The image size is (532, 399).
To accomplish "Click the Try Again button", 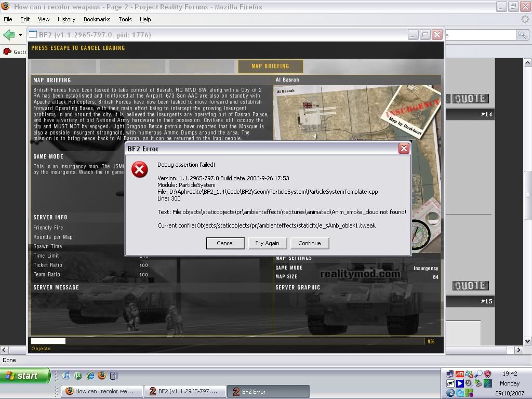I will (267, 243).
